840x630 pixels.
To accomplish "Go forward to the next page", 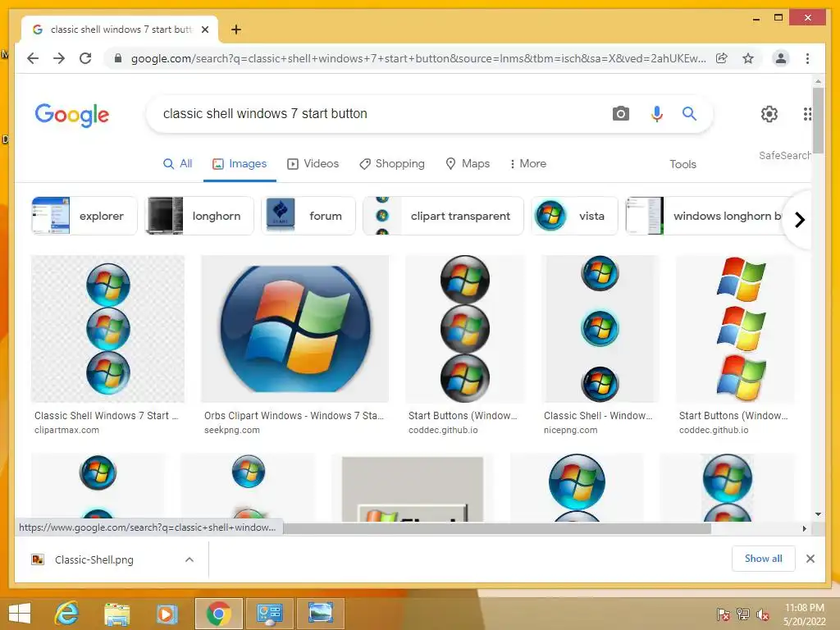I will click(x=59, y=58).
